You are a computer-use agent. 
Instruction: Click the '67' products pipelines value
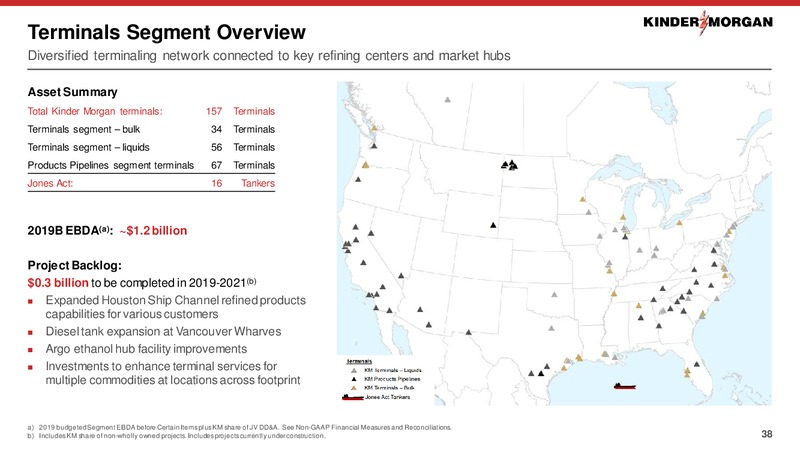(216, 165)
